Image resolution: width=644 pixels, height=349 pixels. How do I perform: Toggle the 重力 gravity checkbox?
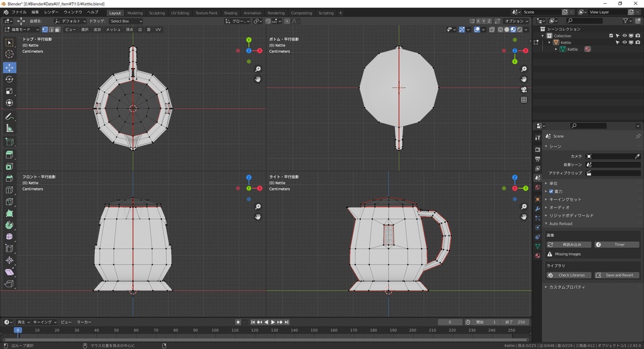(x=552, y=191)
